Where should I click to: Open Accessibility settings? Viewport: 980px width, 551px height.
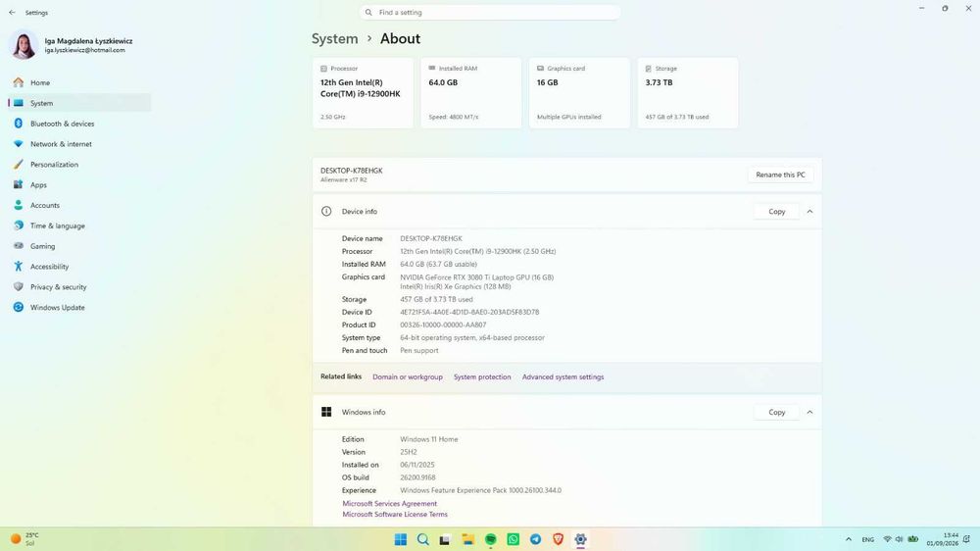(79, 267)
